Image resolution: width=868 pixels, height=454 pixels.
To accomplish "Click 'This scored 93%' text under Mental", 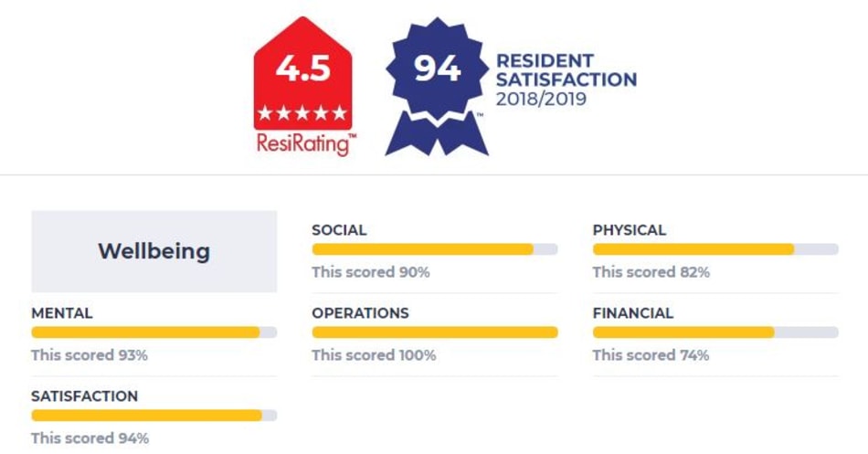I will [90, 355].
